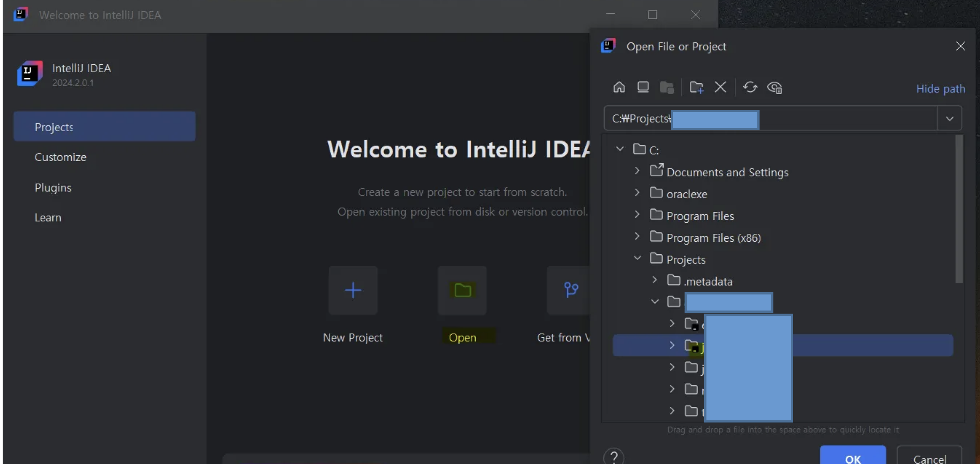Click the New Project plus icon

(353, 290)
